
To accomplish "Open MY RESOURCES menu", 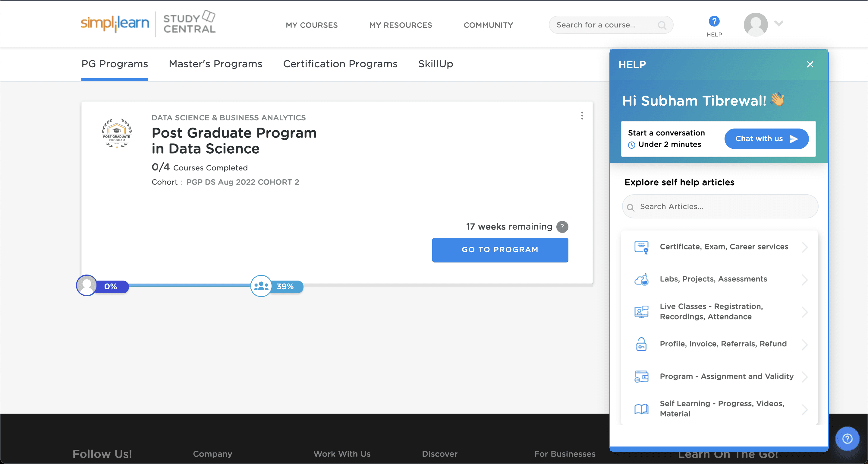I will pos(400,25).
